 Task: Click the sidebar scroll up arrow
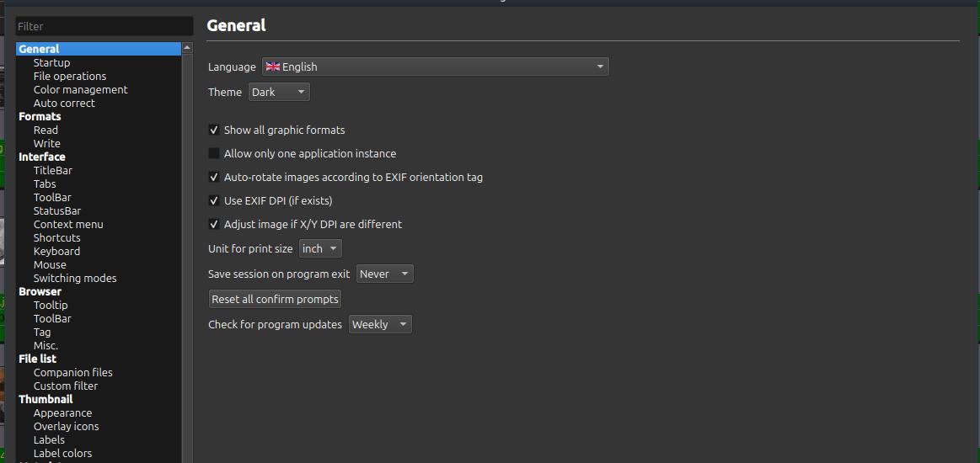click(x=187, y=48)
